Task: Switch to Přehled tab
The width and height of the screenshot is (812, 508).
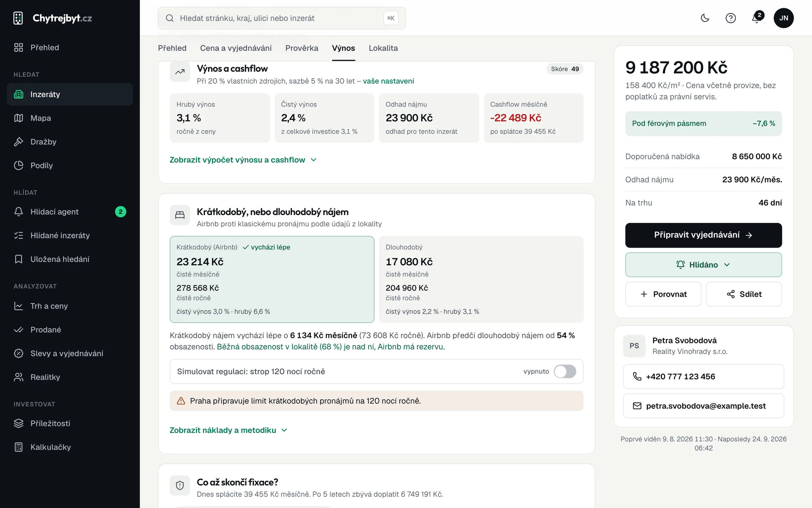Action: tap(172, 48)
